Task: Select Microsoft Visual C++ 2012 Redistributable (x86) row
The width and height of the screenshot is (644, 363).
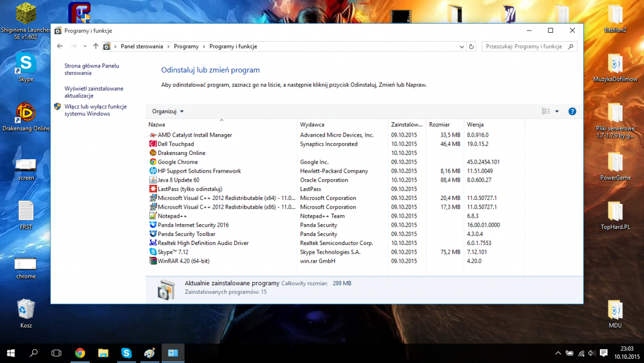Action: [335, 207]
